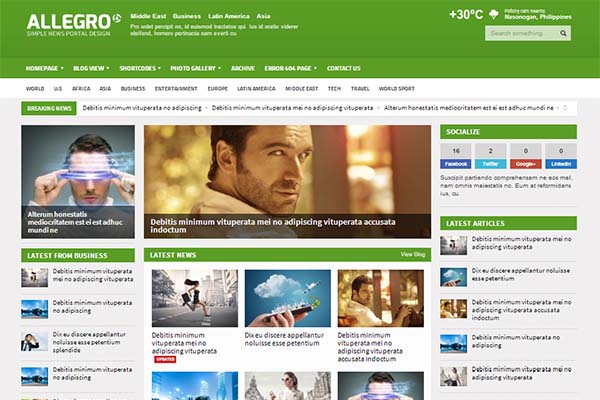The height and width of the screenshot is (400, 600).
Task: Click the Twitter count showing 2
Action: (x=490, y=151)
